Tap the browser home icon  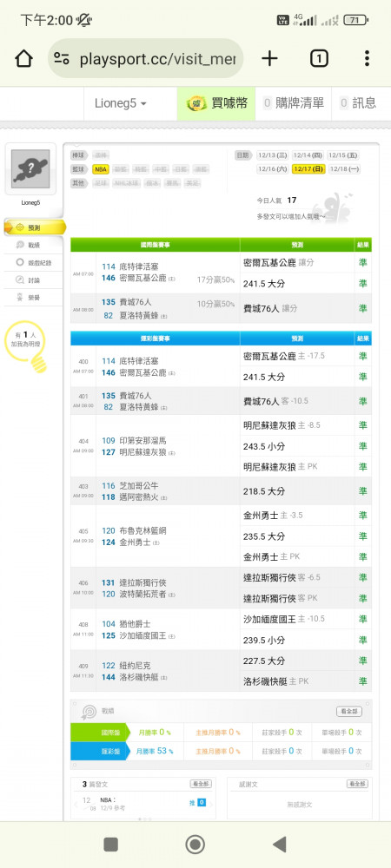pyautogui.click(x=23, y=58)
